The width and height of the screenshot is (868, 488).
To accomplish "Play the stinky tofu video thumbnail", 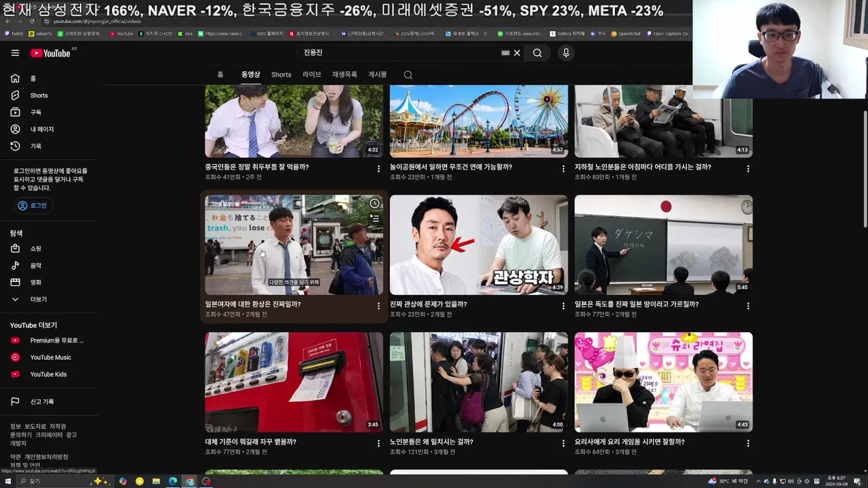I will 294,121.
